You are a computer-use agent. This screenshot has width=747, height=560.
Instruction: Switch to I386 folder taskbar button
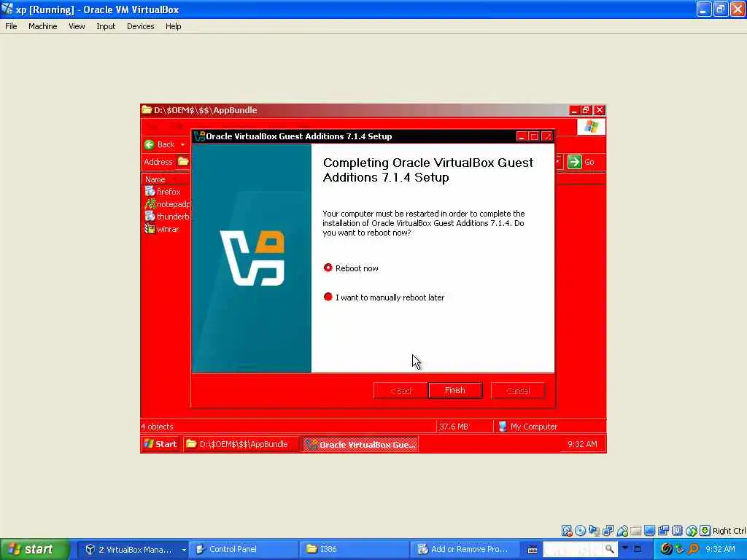pos(354,550)
